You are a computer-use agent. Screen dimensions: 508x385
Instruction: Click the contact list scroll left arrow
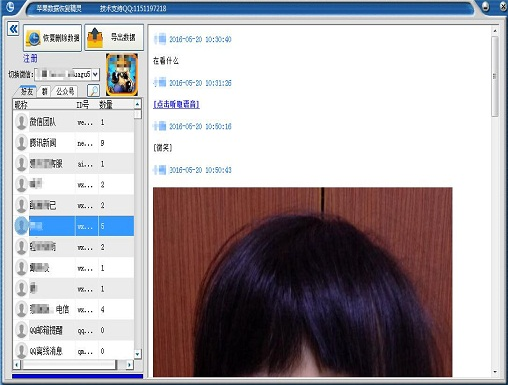17,365
